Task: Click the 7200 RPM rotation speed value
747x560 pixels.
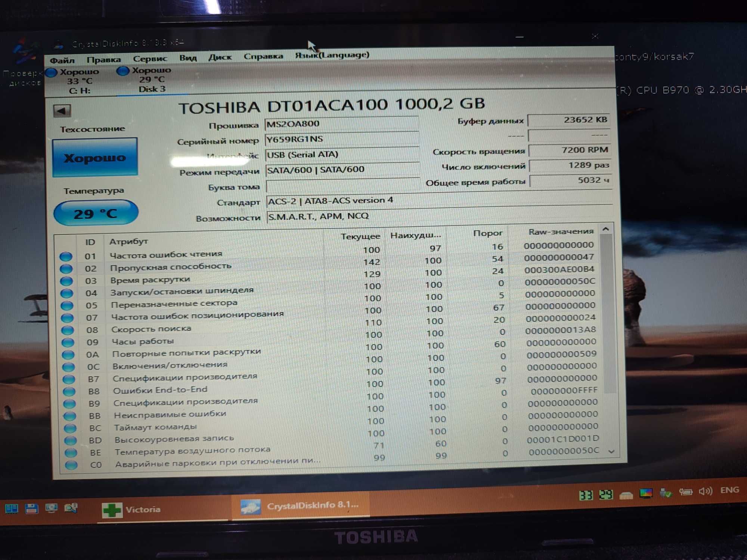Action: click(570, 150)
